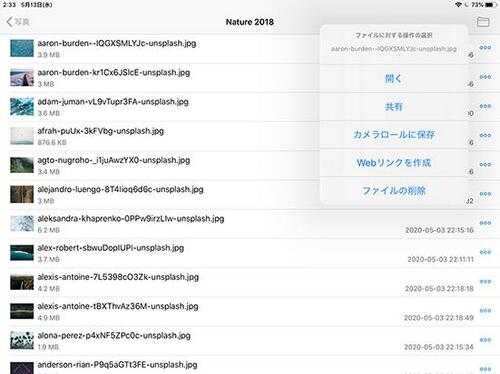Tap thumbnail of aaron-burden-kr1Cx6JSlcE image
This screenshot has width=500, height=374.
(22, 78)
